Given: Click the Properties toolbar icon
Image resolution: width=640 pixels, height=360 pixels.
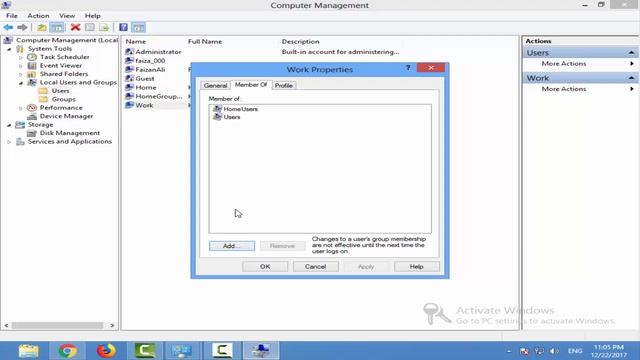Looking at the screenshot, I should [x=90, y=27].
